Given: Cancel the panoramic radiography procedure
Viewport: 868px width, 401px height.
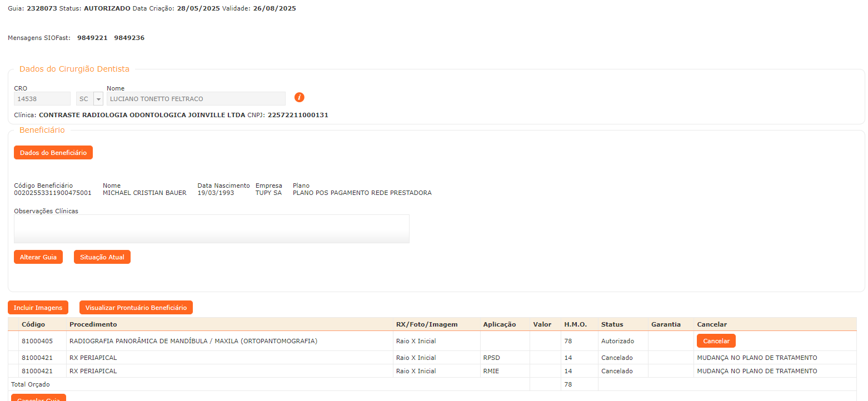Looking at the screenshot, I should point(716,341).
